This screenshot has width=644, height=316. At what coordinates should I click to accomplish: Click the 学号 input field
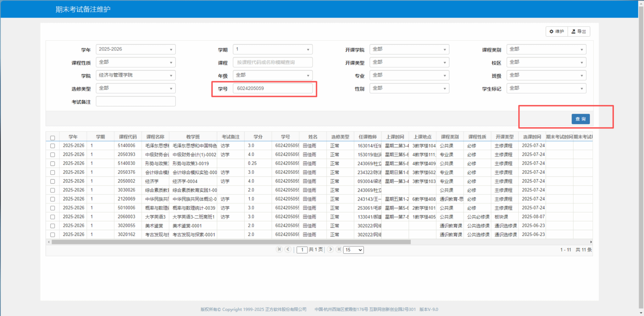pos(273,89)
